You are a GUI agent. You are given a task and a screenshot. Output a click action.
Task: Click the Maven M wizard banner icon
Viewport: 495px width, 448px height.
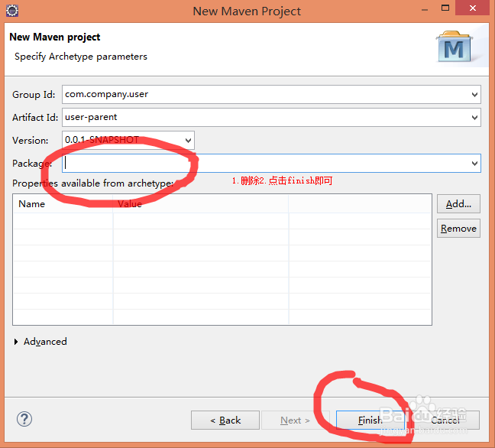pos(454,47)
